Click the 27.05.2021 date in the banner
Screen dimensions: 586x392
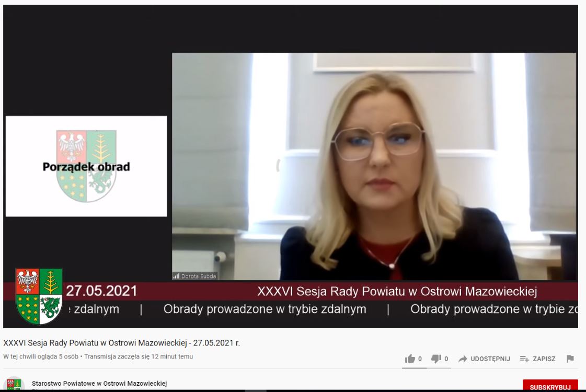click(101, 291)
